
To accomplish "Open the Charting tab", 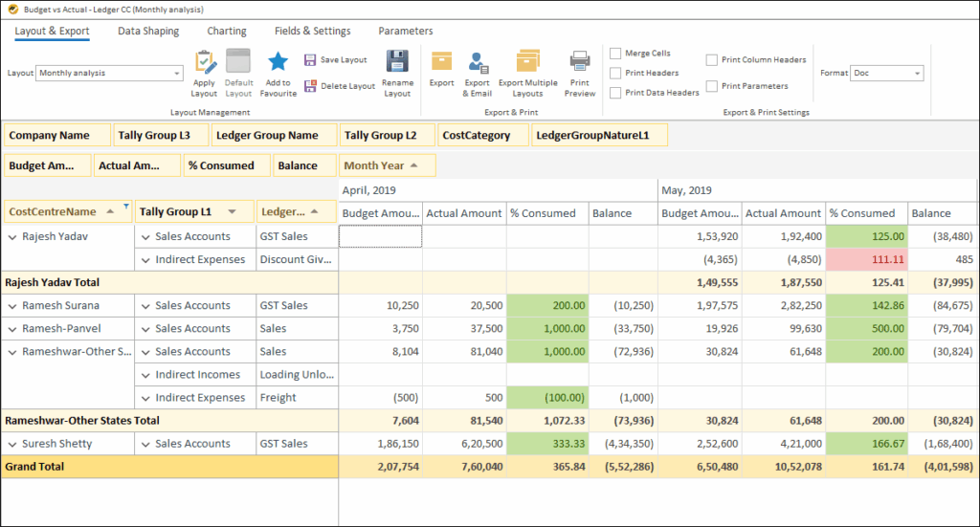I will pyautogui.click(x=227, y=32).
